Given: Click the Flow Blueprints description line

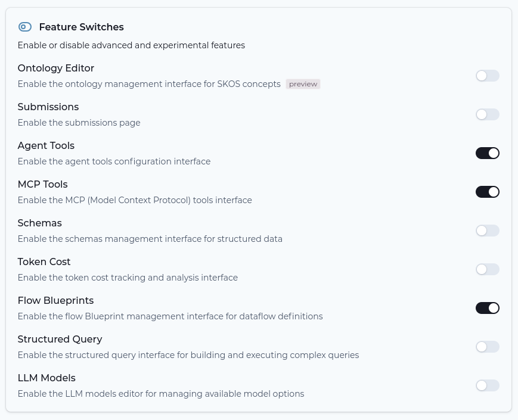Looking at the screenshot, I should pos(169,316).
